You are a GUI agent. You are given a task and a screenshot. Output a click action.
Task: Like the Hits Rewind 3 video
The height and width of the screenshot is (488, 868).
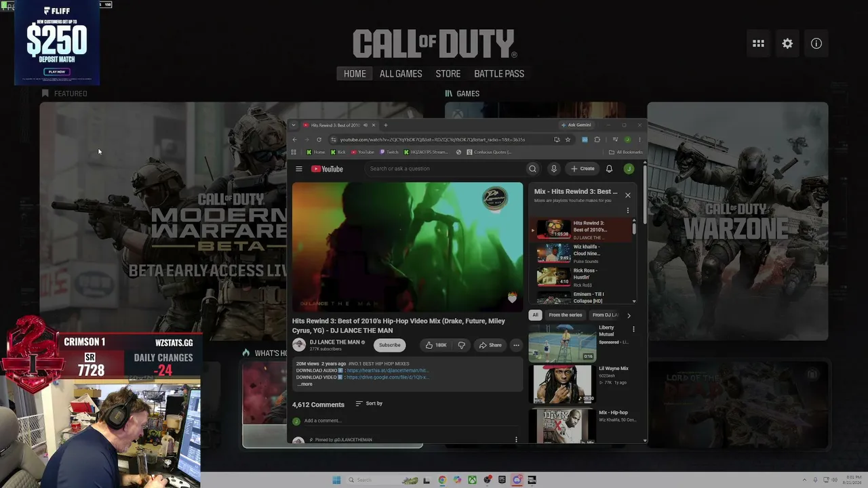[436, 345]
